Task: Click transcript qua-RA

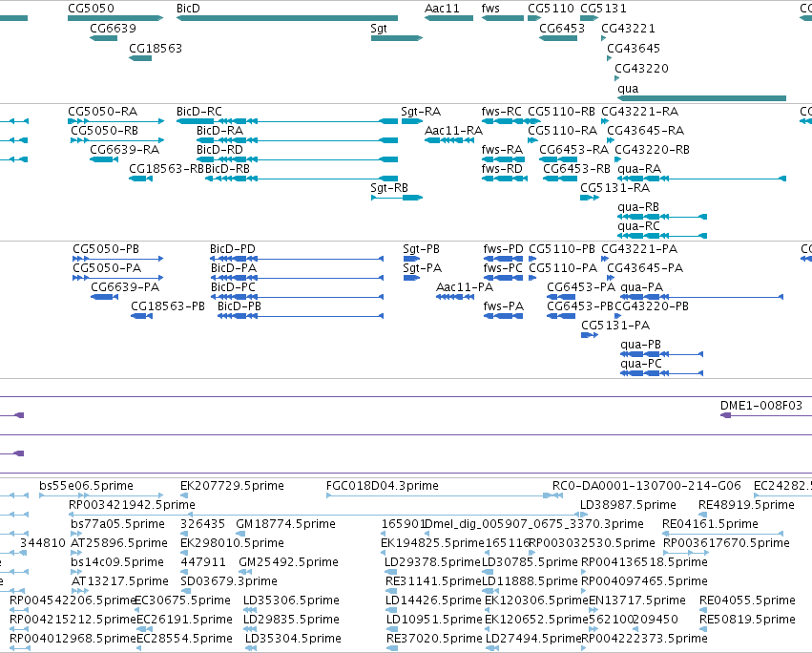Action: point(701,179)
